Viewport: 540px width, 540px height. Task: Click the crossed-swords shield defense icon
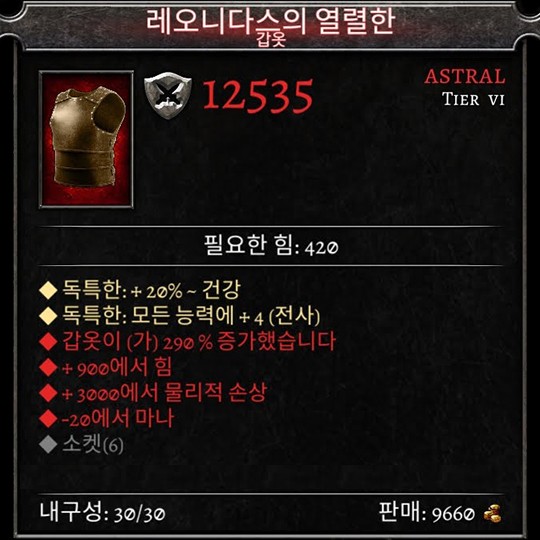[167, 95]
